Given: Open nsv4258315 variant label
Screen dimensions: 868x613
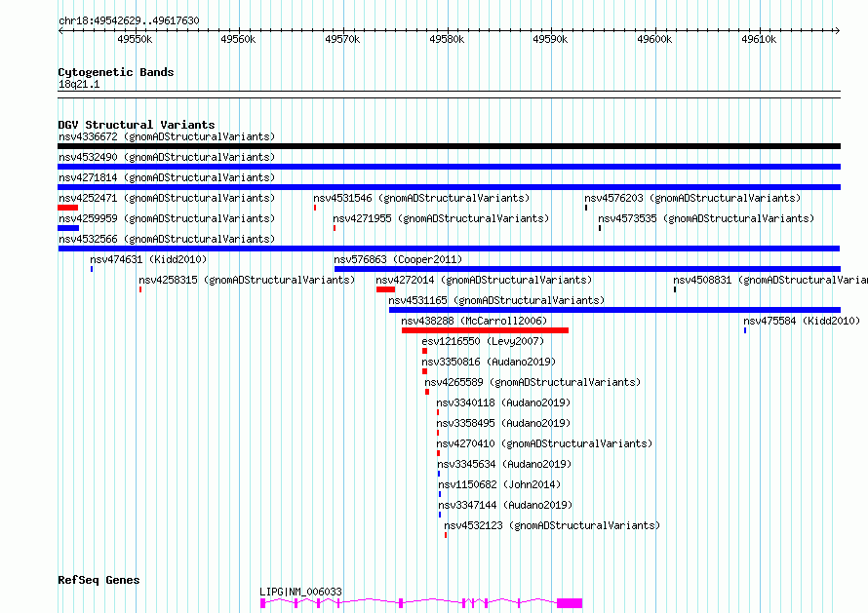Looking at the screenshot, I should 247,280.
